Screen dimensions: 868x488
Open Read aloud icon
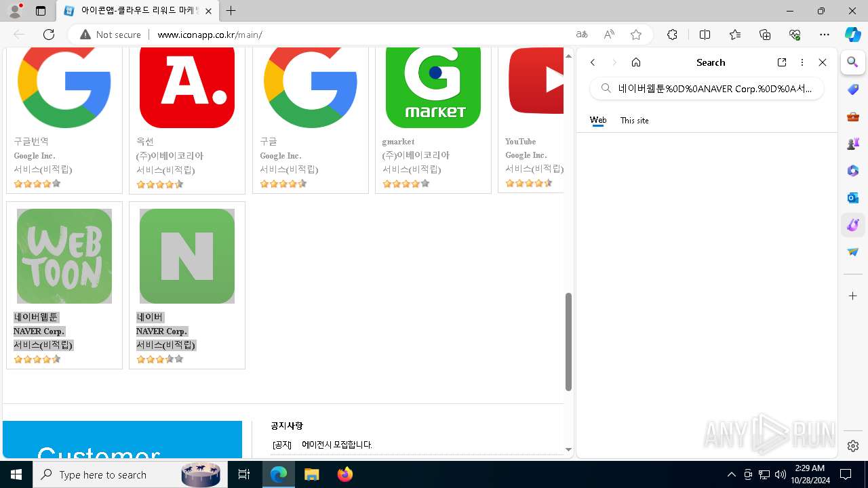click(x=609, y=35)
